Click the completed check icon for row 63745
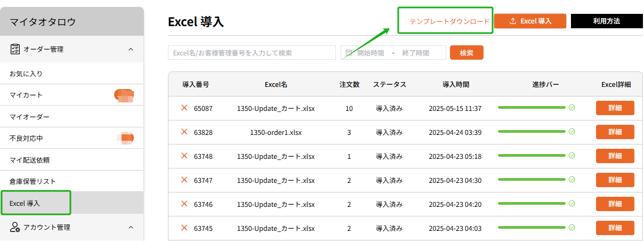 coord(572,228)
